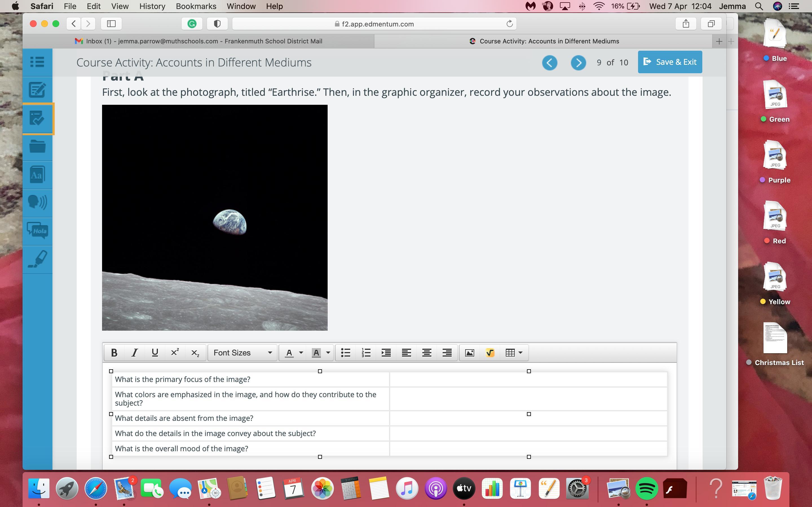Insert a numbered list
This screenshot has height=507, width=812.
(366, 352)
